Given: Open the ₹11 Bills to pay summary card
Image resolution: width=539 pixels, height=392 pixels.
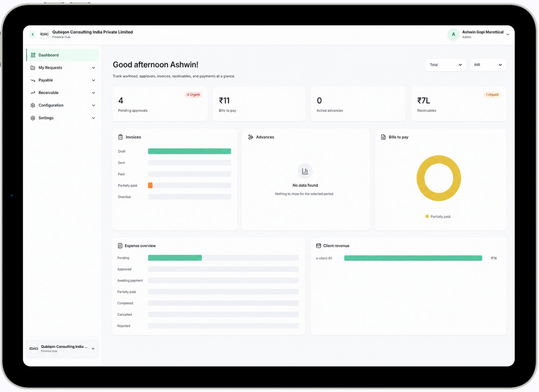Looking at the screenshot, I should pos(259,104).
